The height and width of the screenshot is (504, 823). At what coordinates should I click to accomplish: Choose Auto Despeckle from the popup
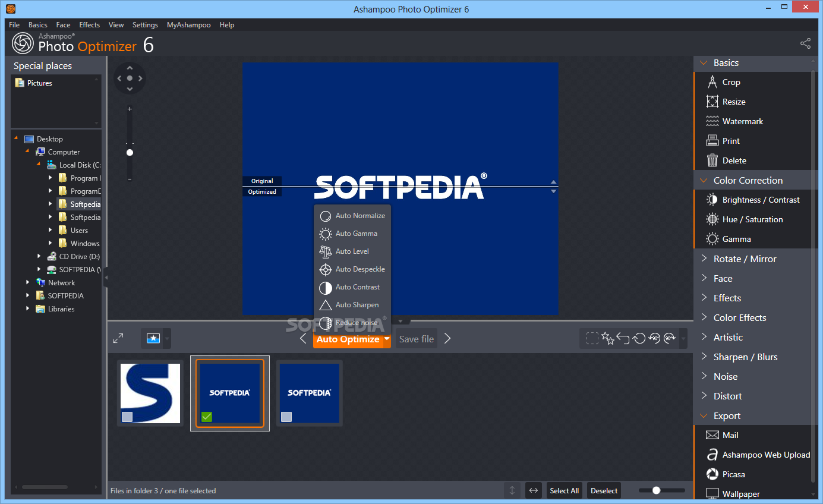tap(352, 269)
